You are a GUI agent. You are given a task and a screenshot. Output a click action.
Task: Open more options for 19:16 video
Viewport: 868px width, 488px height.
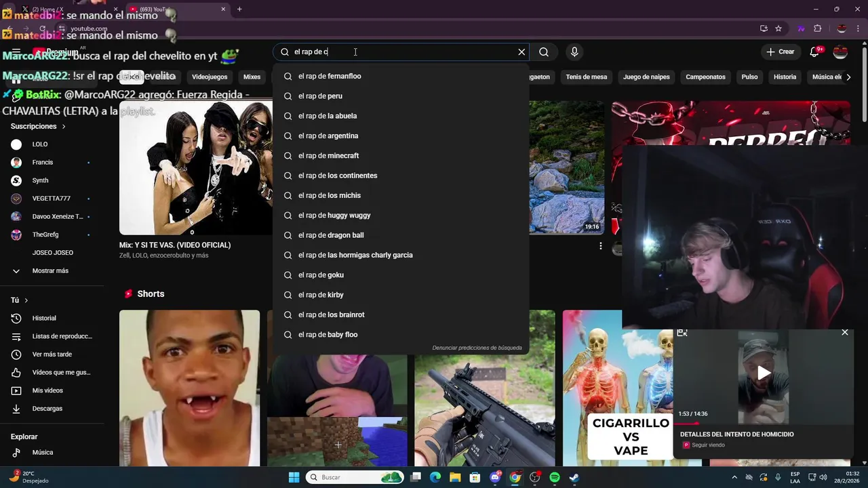(600, 246)
